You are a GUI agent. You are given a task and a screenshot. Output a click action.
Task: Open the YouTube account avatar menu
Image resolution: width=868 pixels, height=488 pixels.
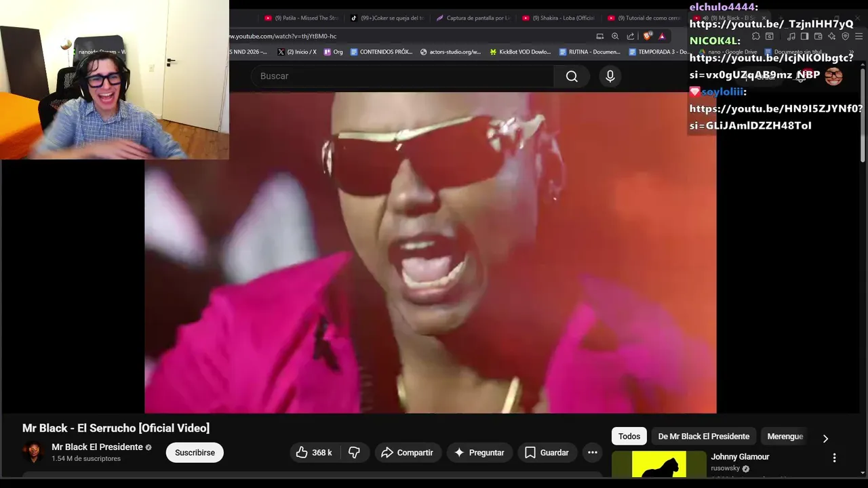[834, 77]
